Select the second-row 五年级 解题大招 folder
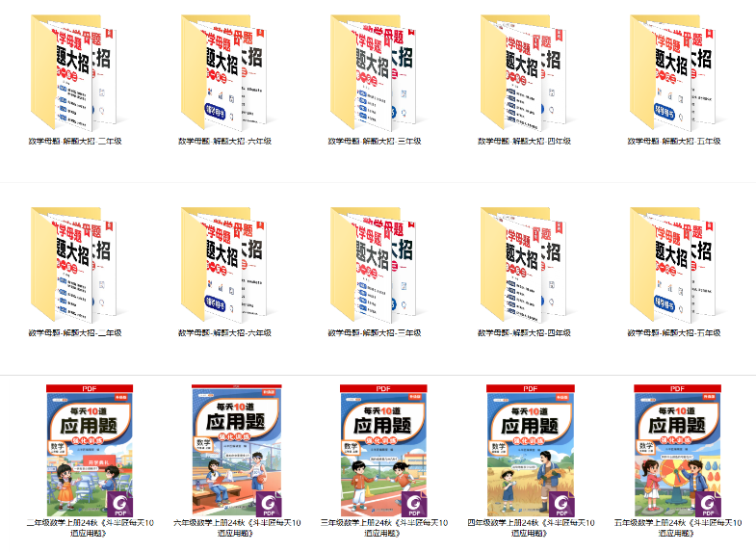756x552 pixels. tap(674, 262)
